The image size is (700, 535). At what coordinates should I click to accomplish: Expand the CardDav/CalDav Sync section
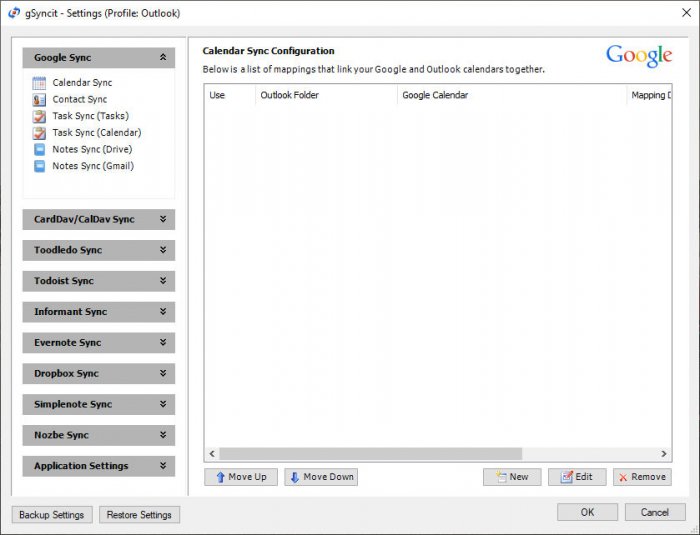tap(99, 219)
